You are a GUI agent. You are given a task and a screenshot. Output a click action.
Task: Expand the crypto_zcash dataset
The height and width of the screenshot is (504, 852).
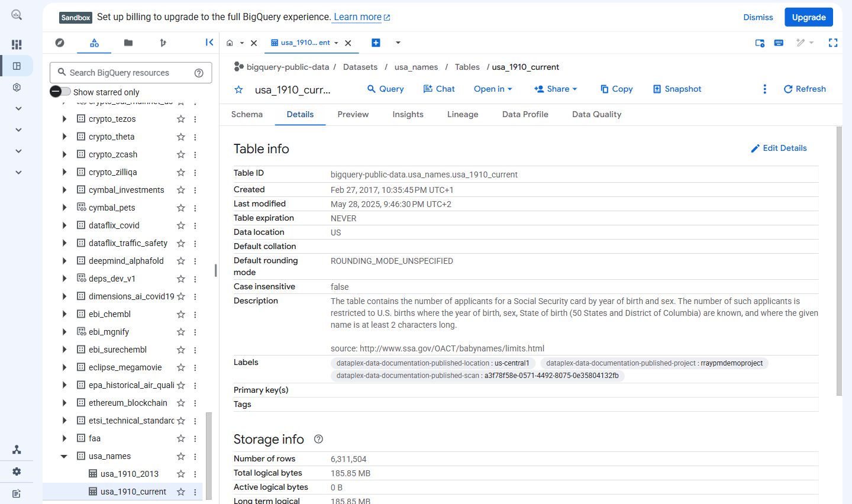click(64, 154)
